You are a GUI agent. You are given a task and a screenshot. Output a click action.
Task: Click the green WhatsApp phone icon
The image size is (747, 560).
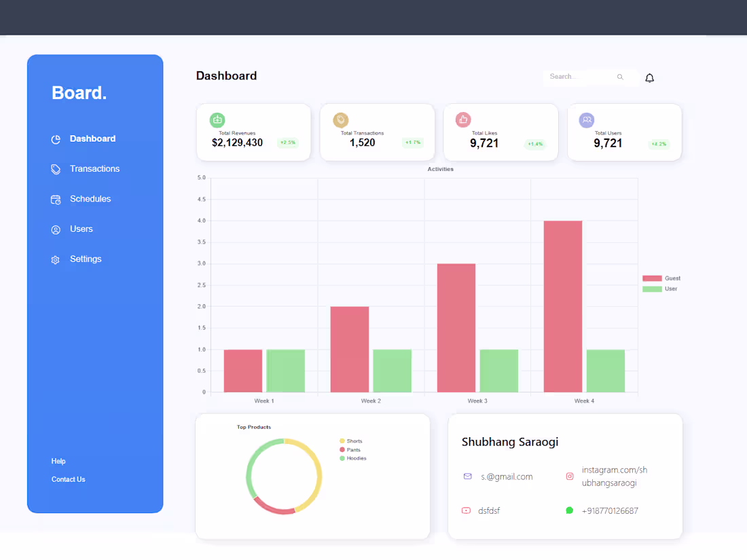[569, 510]
